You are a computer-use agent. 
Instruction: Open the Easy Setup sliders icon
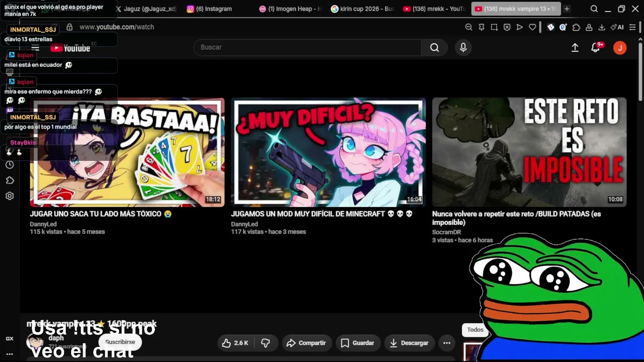[x=632, y=27]
